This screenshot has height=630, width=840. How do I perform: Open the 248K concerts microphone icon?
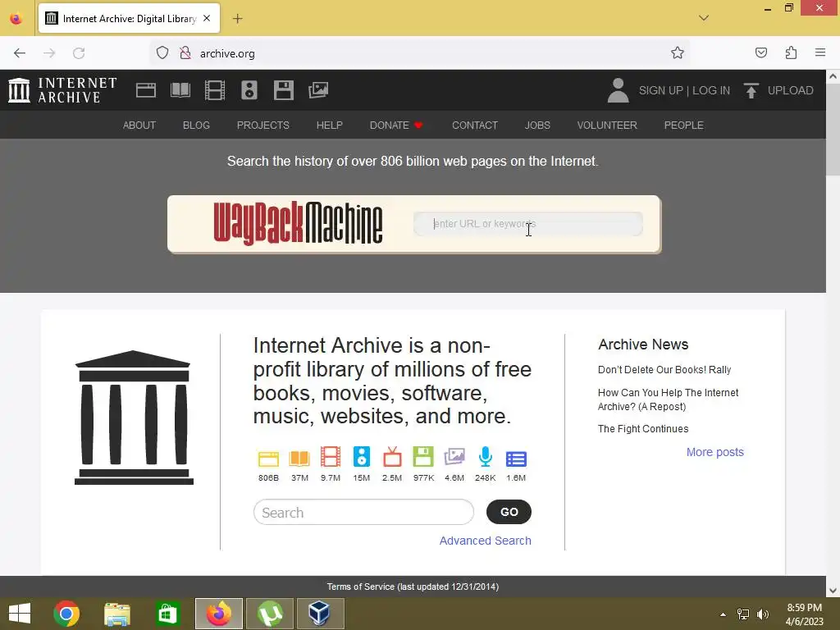point(486,457)
